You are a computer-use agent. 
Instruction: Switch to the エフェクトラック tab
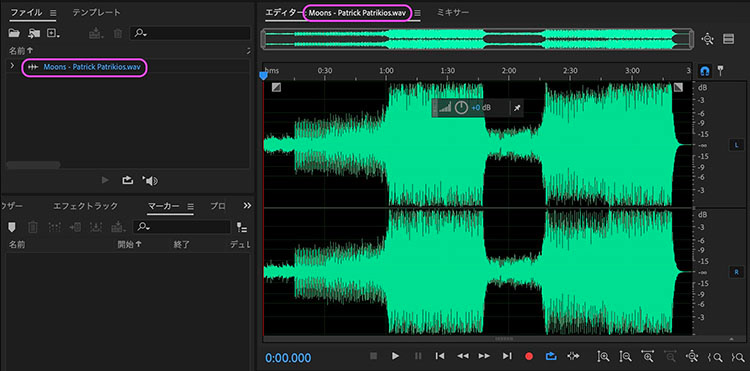tap(85, 206)
